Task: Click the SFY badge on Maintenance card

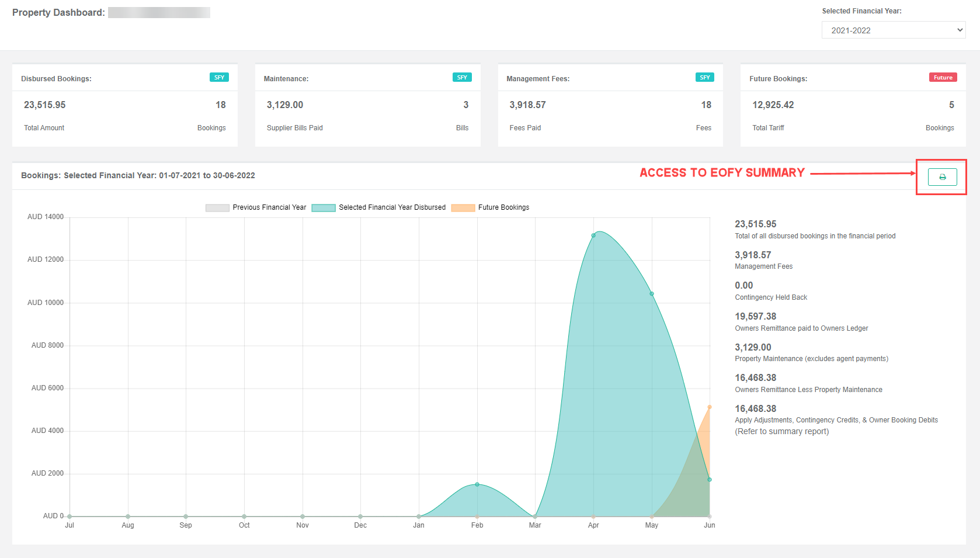Action: [462, 78]
